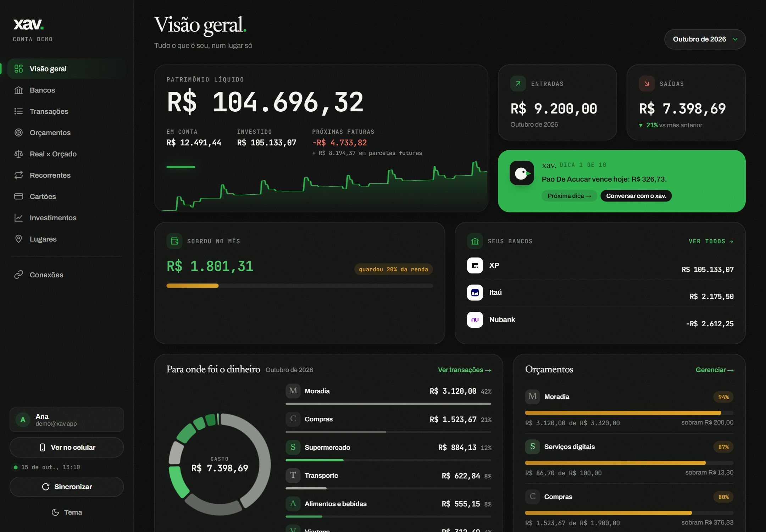Click the xav. logo in the sidebar
The width and height of the screenshot is (766, 532).
click(28, 24)
